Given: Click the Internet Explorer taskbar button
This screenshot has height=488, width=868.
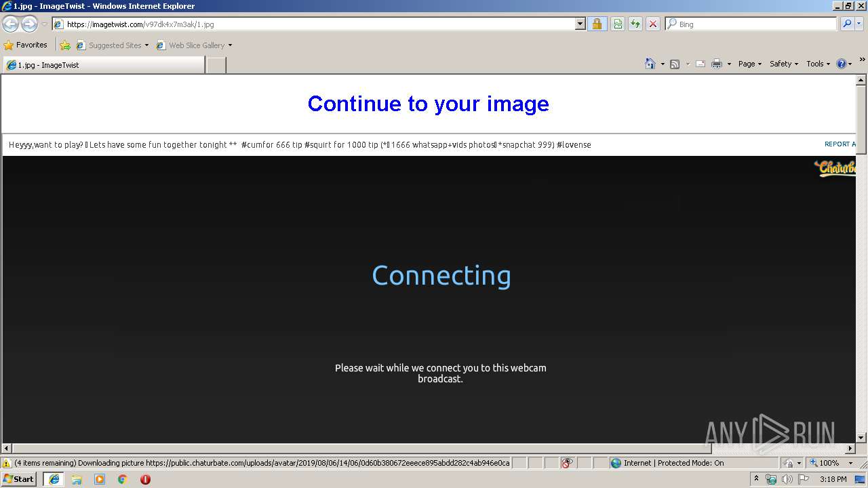Looking at the screenshot, I should (x=54, y=479).
